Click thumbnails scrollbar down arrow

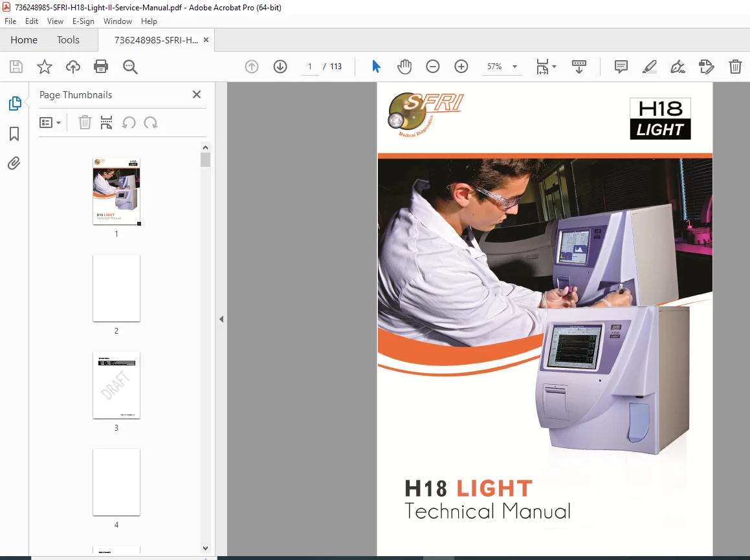click(205, 548)
